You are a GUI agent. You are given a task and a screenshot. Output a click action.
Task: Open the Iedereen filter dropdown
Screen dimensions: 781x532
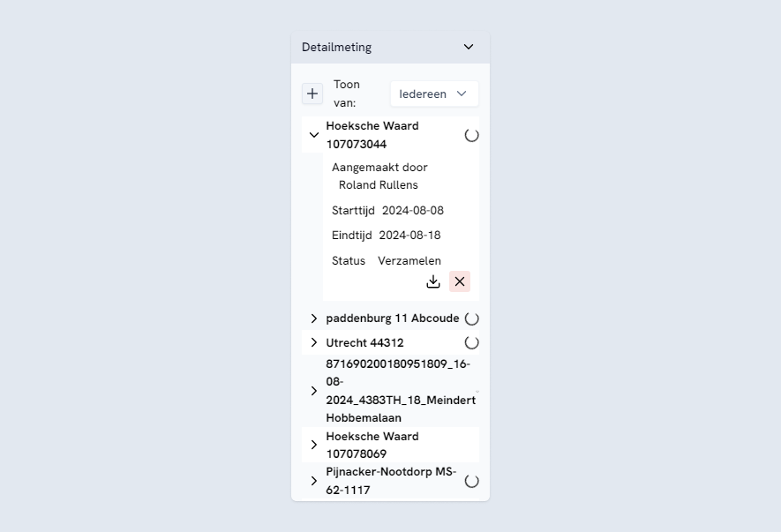pyautogui.click(x=434, y=93)
